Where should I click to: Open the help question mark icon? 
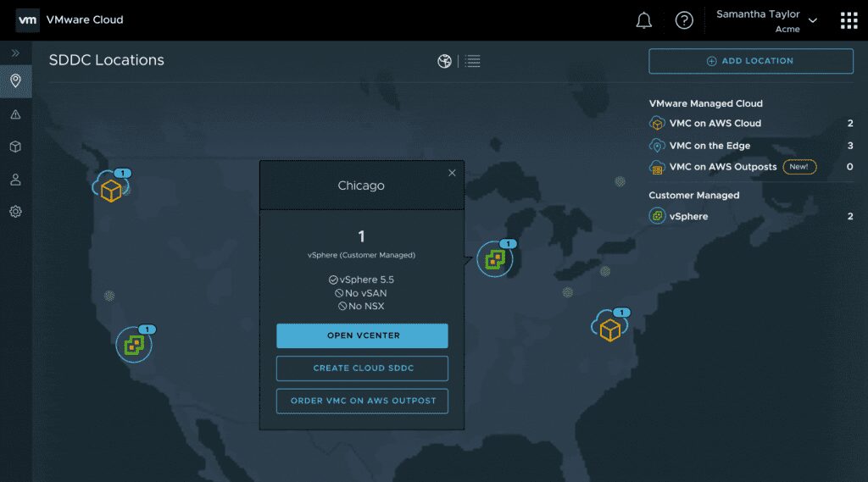click(684, 20)
